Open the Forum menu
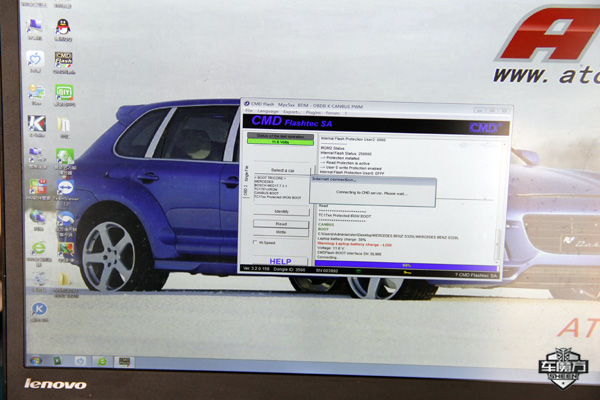The height and width of the screenshot is (400, 600). point(332,113)
